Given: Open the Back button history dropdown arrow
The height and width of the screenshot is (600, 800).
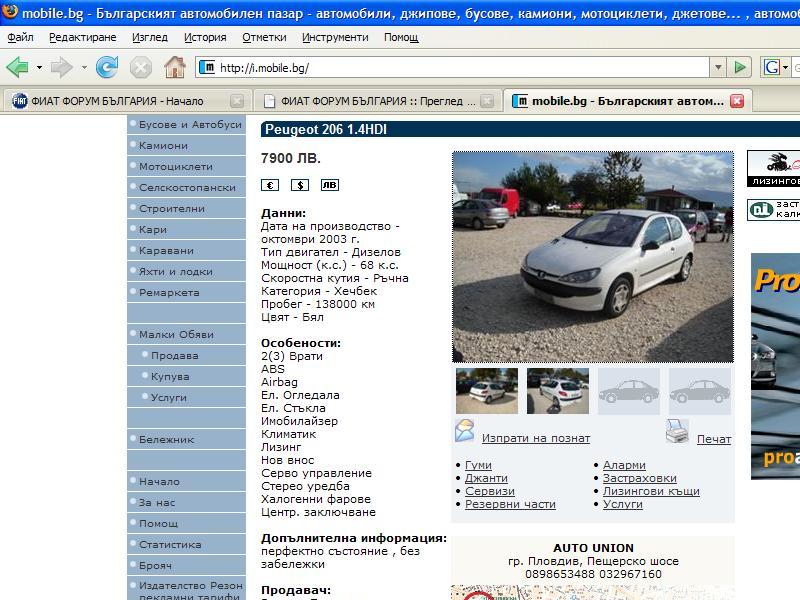Looking at the screenshot, I should 40,68.
